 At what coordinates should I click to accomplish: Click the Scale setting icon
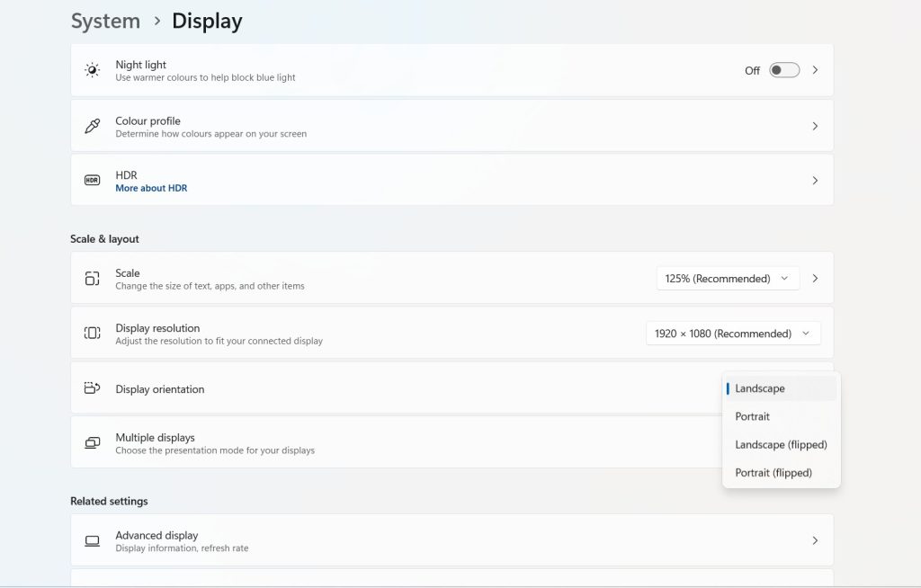pyautogui.click(x=92, y=279)
